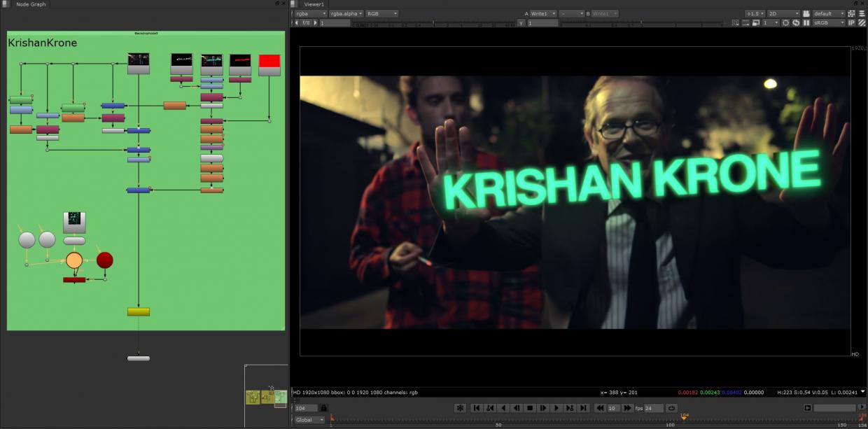Click the camera lock icon in viewer
Viewport: 868px width, 429px height.
tap(806, 13)
